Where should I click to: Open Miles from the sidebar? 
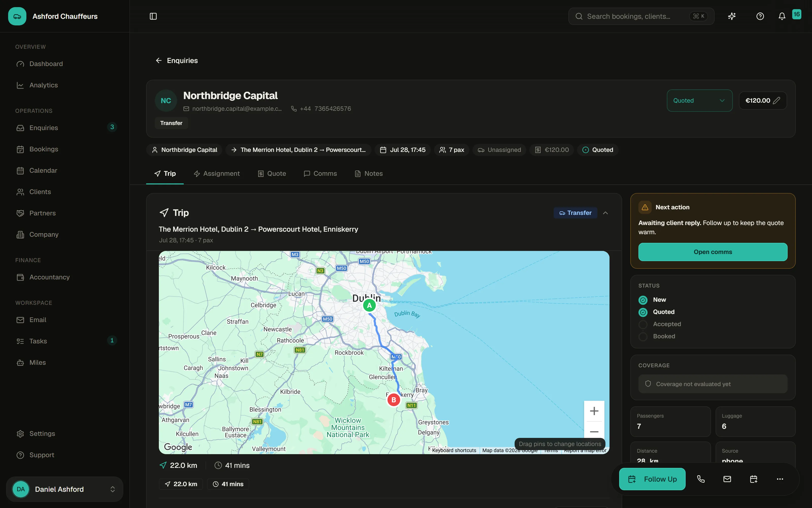[65, 362]
